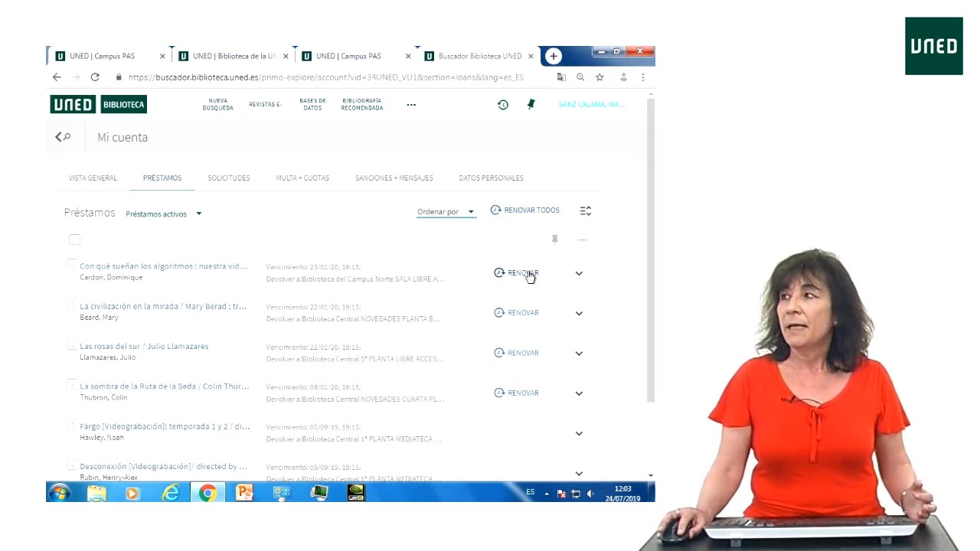980x551 pixels.
Task: Click the back-to-search arrow icon beside Mi cuenta
Action: click(63, 137)
